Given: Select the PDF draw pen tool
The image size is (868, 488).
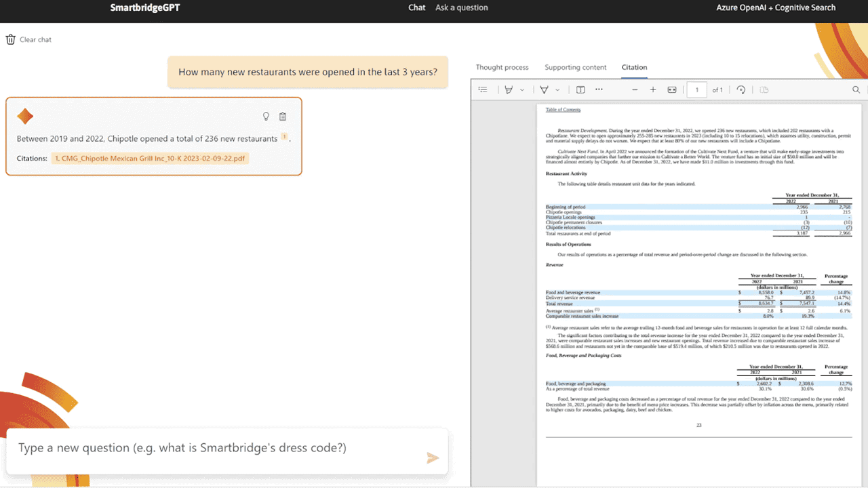Looking at the screenshot, I should pos(544,89).
